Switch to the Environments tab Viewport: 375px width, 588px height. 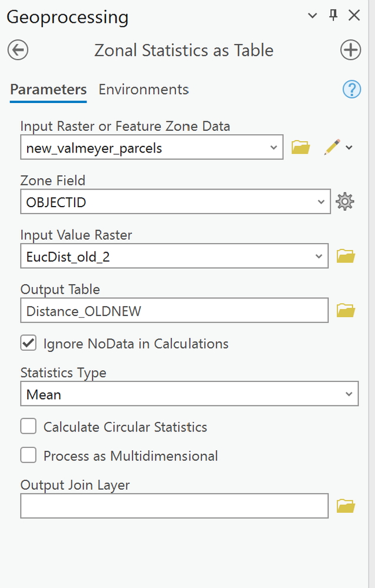point(144,89)
